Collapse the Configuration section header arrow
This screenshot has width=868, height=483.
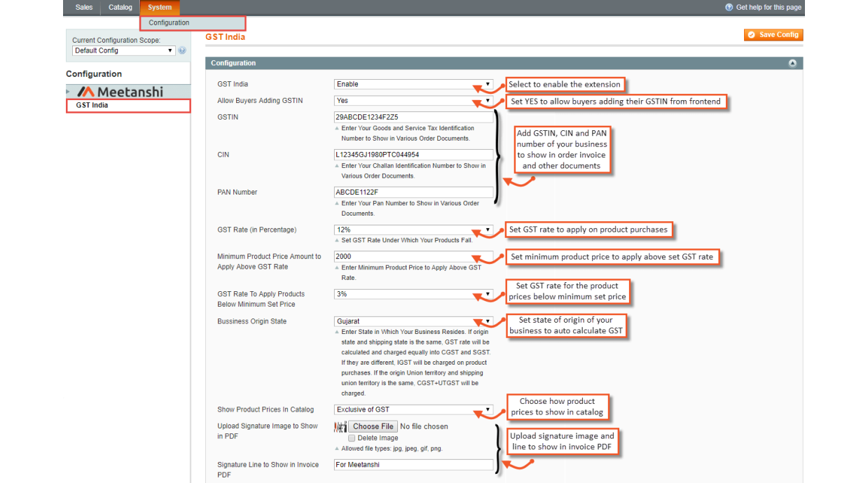tap(792, 63)
